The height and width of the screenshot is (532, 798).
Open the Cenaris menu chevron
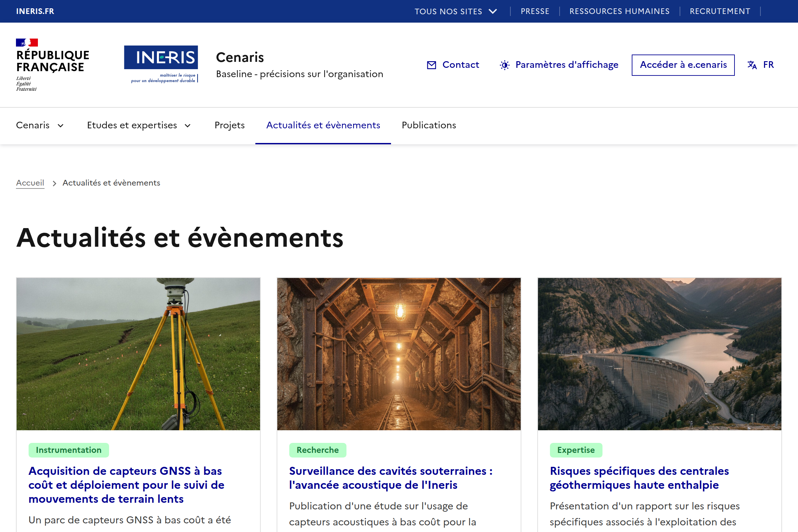click(61, 126)
